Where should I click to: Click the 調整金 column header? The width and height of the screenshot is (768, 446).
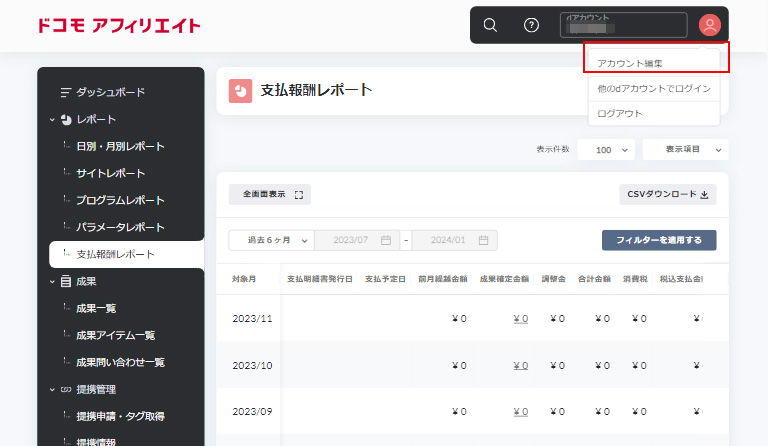click(x=553, y=279)
